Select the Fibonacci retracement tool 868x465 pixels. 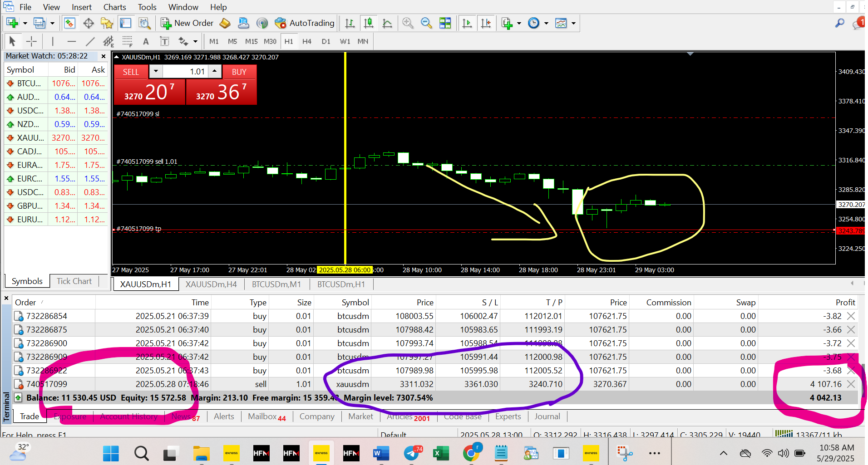point(128,41)
